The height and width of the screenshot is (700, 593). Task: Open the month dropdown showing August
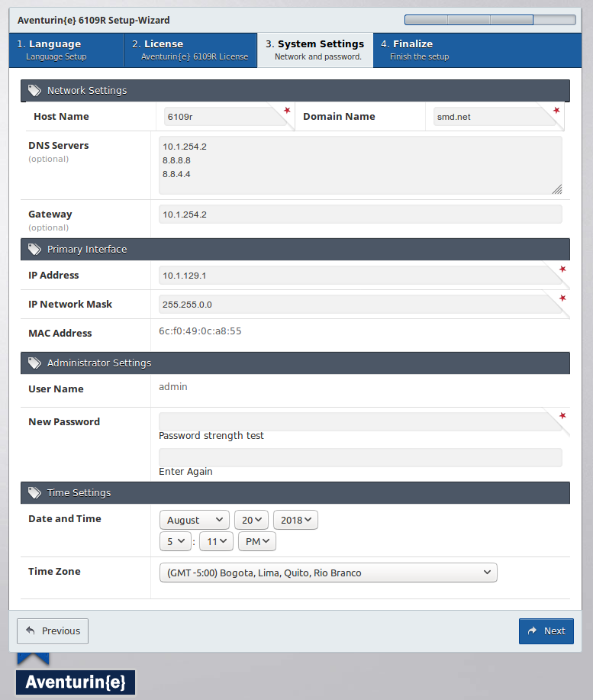(195, 520)
